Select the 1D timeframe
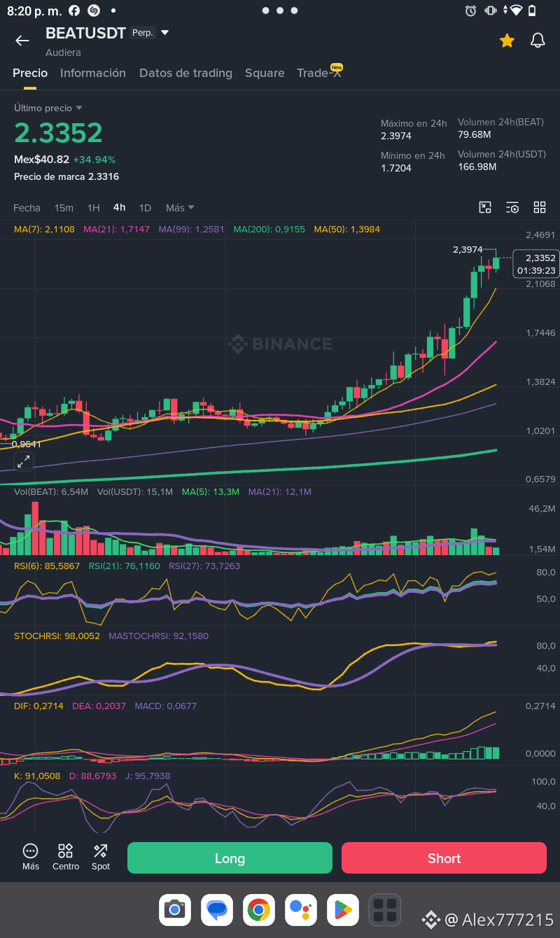 tap(145, 208)
